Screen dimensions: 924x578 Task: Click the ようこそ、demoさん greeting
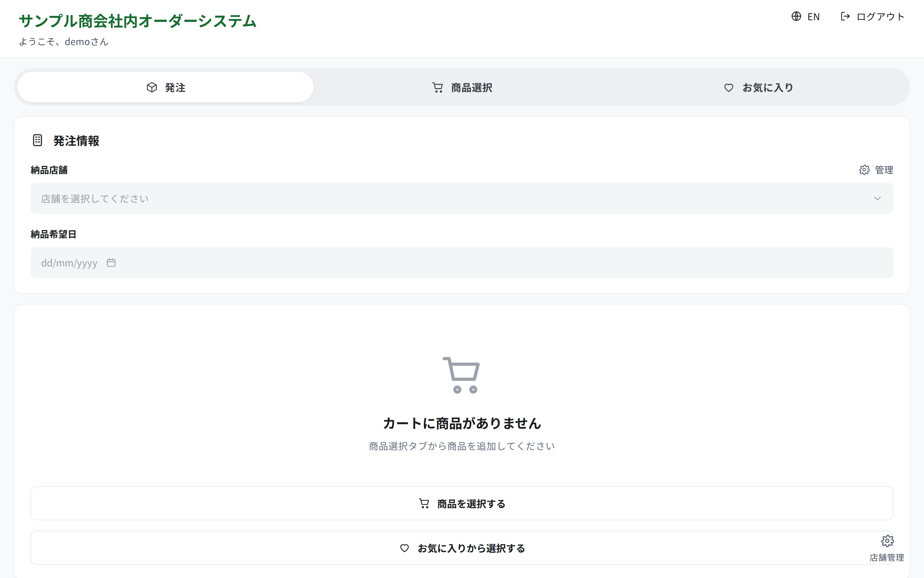(x=64, y=42)
